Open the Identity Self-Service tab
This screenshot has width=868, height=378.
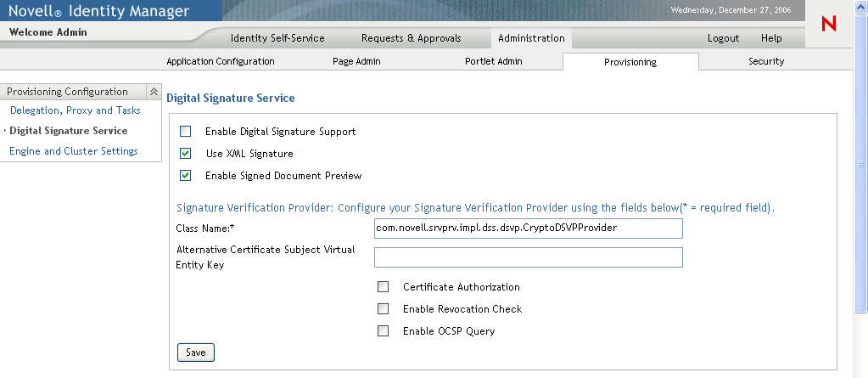click(277, 38)
